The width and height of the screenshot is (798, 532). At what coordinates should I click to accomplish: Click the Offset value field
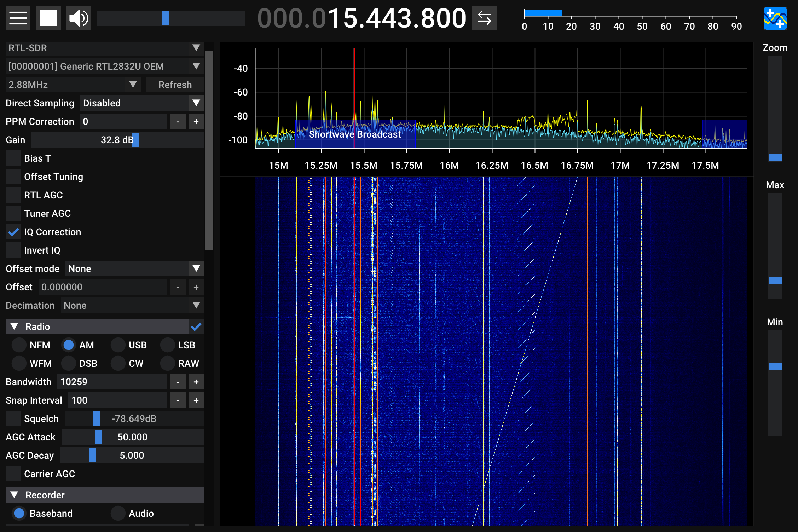tap(103, 287)
